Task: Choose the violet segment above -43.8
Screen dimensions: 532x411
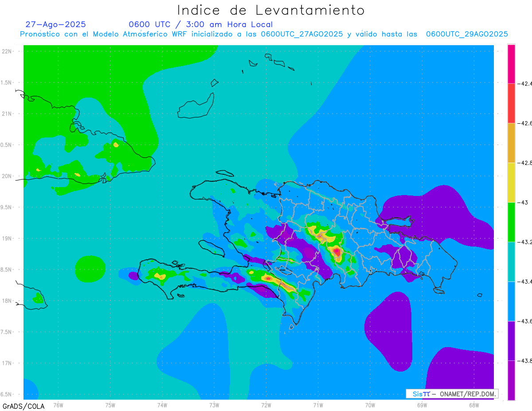Action: click(x=511, y=341)
